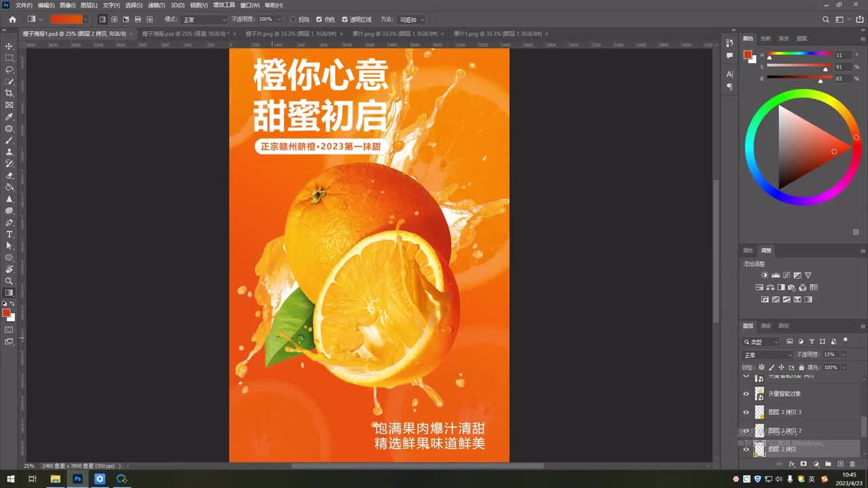Image resolution: width=868 pixels, height=488 pixels.
Task: Hide the 矢量智能对象 layer
Action: click(746, 393)
